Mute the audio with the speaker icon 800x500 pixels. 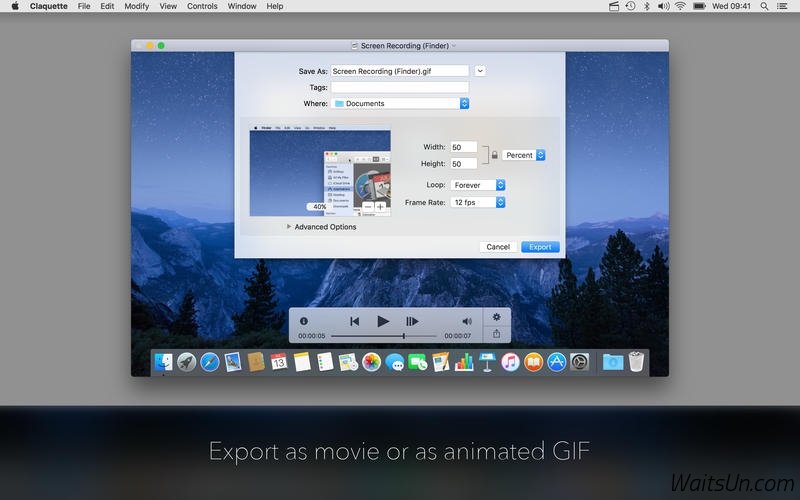(466, 321)
